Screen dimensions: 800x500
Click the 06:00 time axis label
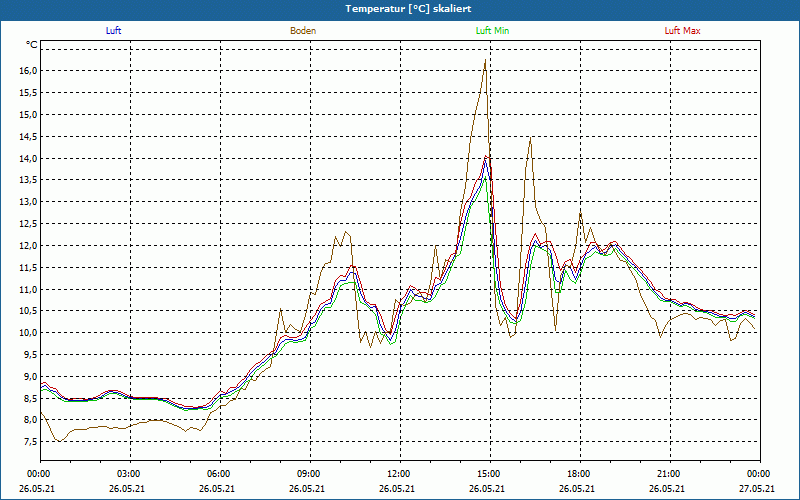click(219, 474)
